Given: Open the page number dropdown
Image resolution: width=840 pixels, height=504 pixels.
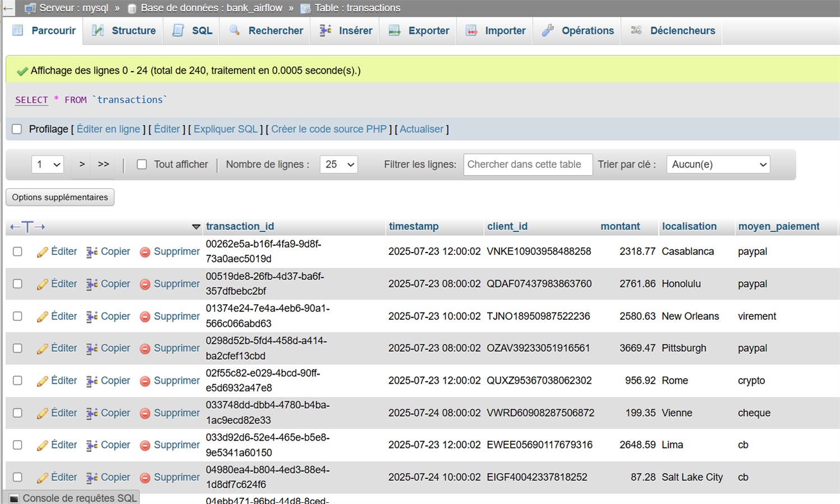Looking at the screenshot, I should point(48,165).
